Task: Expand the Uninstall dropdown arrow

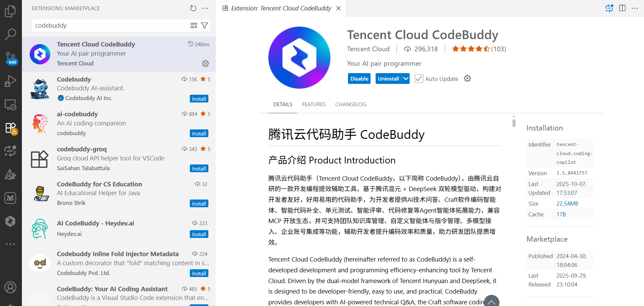Action: 406,79
